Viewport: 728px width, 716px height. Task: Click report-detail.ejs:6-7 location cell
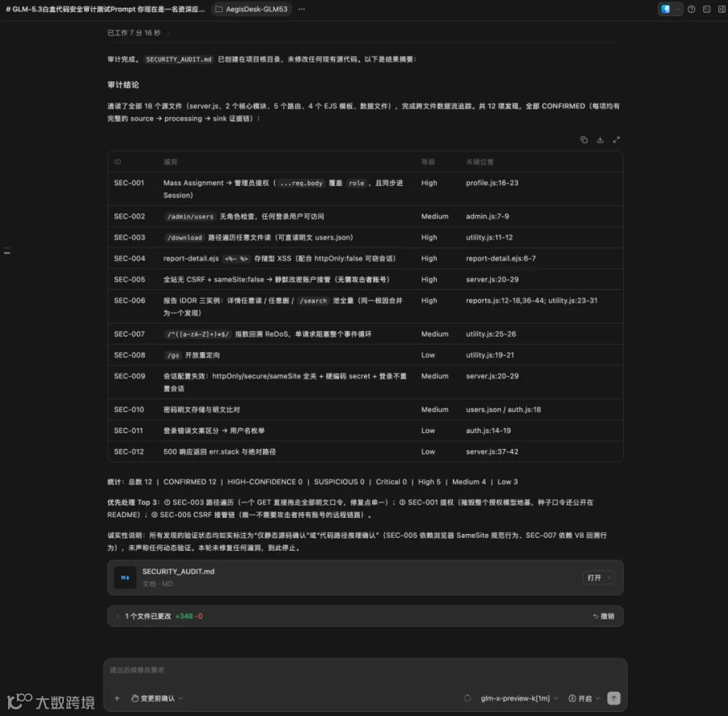(x=501, y=258)
